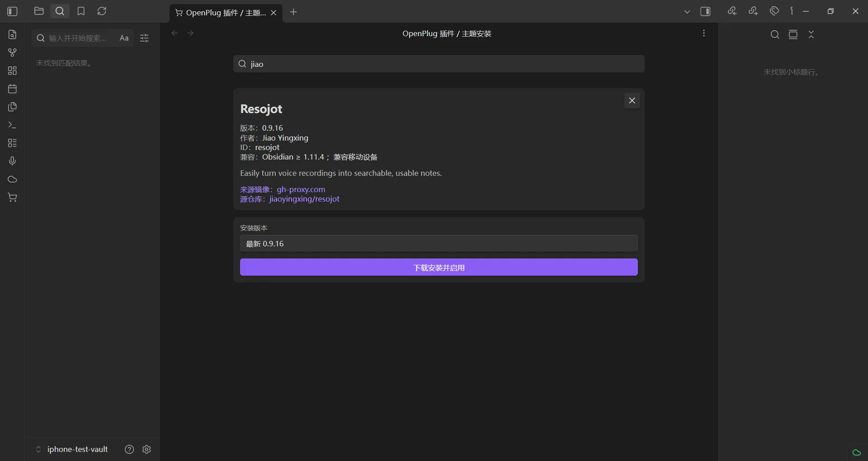The height and width of the screenshot is (461, 868).
Task: Open search settings sliders icon
Action: (x=145, y=38)
